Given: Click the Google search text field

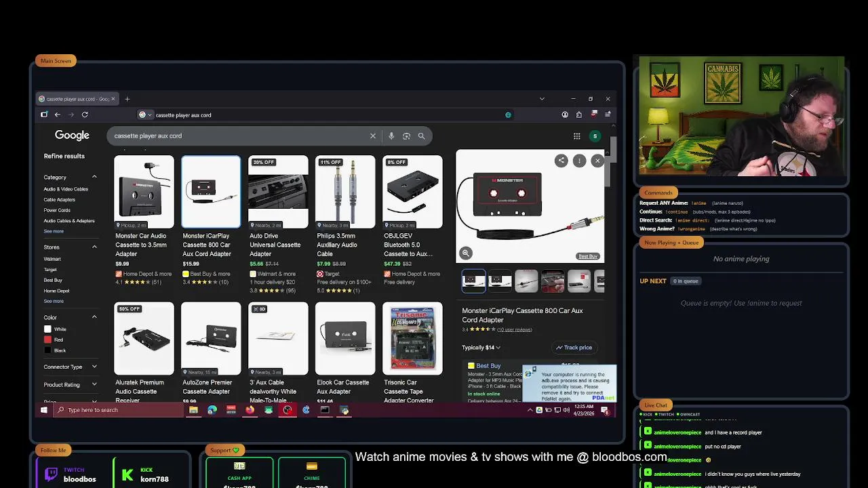Looking at the screenshot, I should click(x=237, y=136).
